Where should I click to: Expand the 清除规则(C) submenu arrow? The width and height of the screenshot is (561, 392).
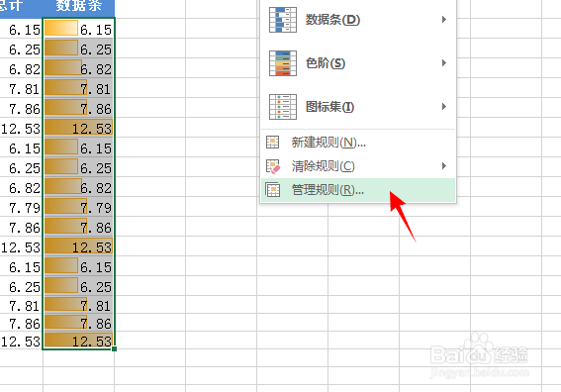coord(444,165)
